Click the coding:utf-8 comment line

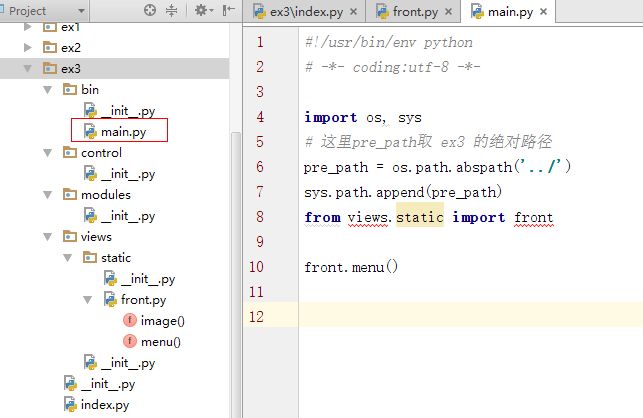[392, 67]
